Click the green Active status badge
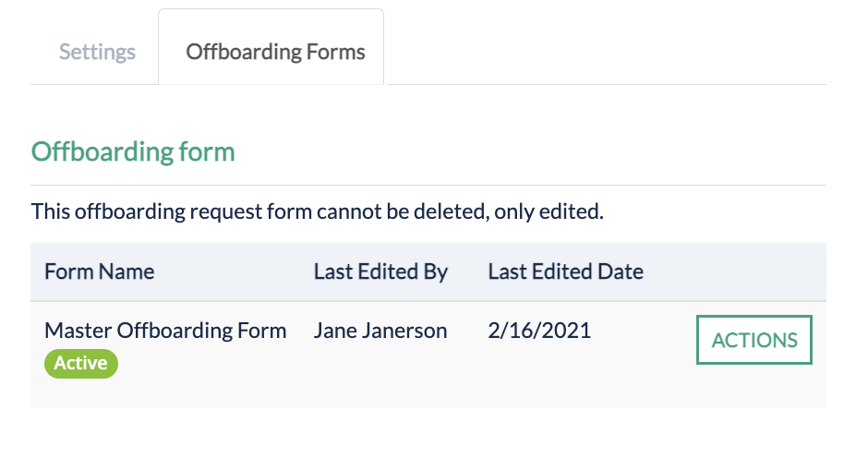Image resolution: width=868 pixels, height=458 pixels. click(x=81, y=363)
